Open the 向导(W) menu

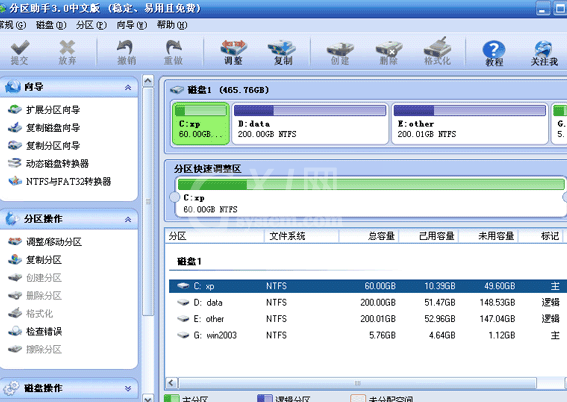coord(132,25)
